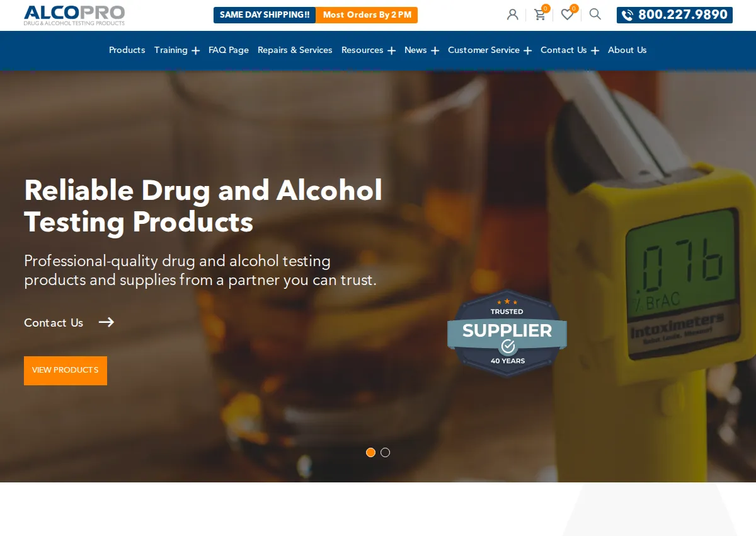Image resolution: width=756 pixels, height=536 pixels.
Task: Open the News menu item
Action: (x=416, y=50)
